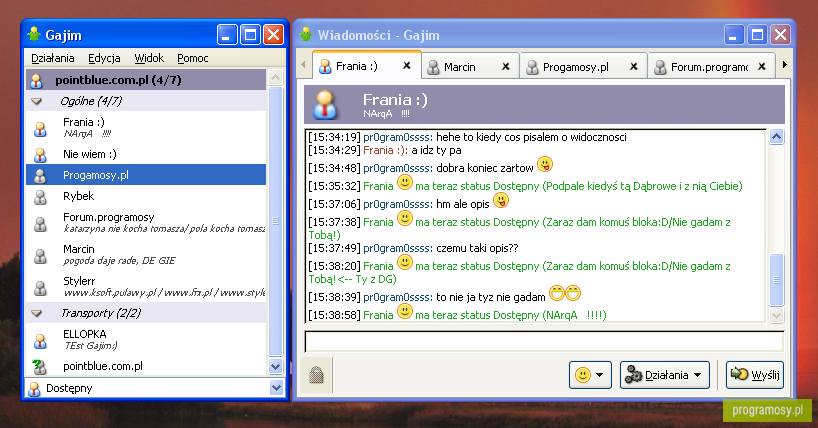Show previous tabs with left arrow
Screen dimensions: 818x428
pos(304,65)
